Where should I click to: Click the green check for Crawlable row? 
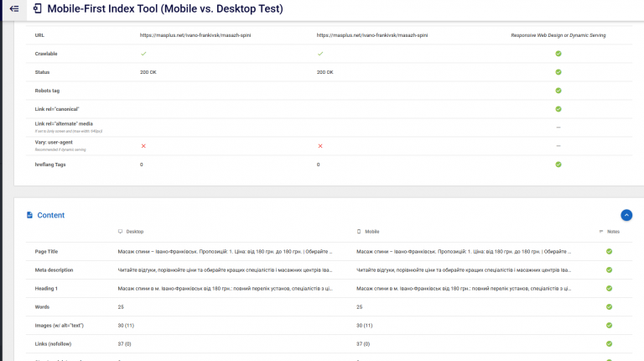558,54
